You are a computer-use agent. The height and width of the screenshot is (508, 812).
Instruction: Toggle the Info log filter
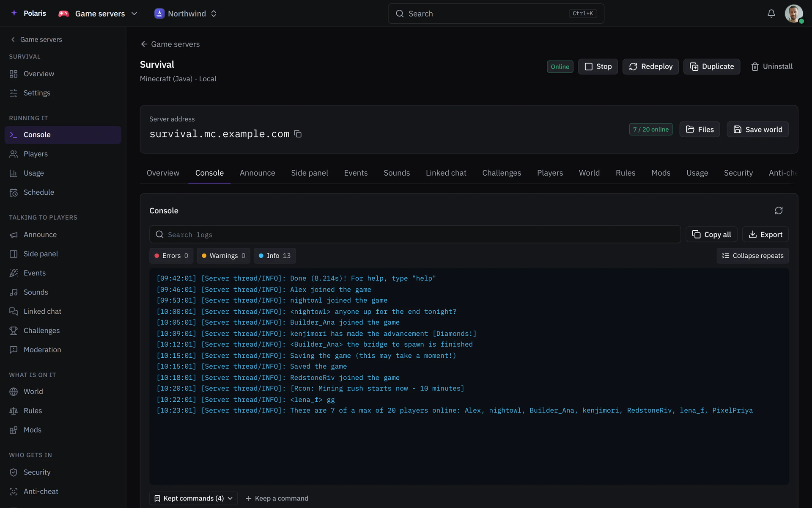tap(274, 256)
